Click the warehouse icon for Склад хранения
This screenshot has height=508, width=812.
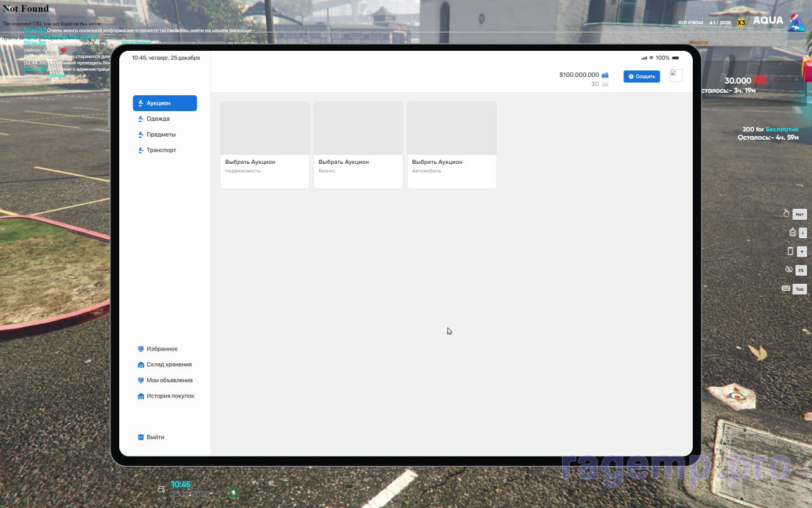(x=141, y=365)
